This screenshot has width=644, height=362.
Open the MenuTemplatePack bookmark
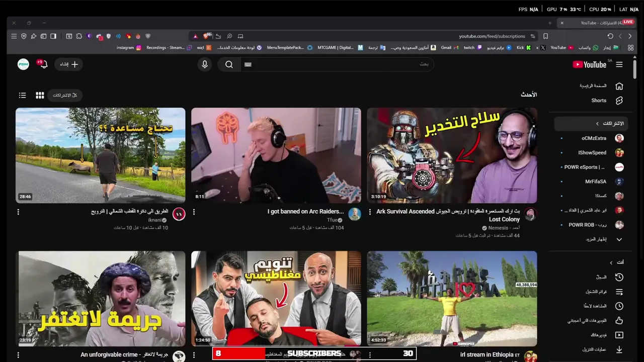pyautogui.click(x=289, y=48)
